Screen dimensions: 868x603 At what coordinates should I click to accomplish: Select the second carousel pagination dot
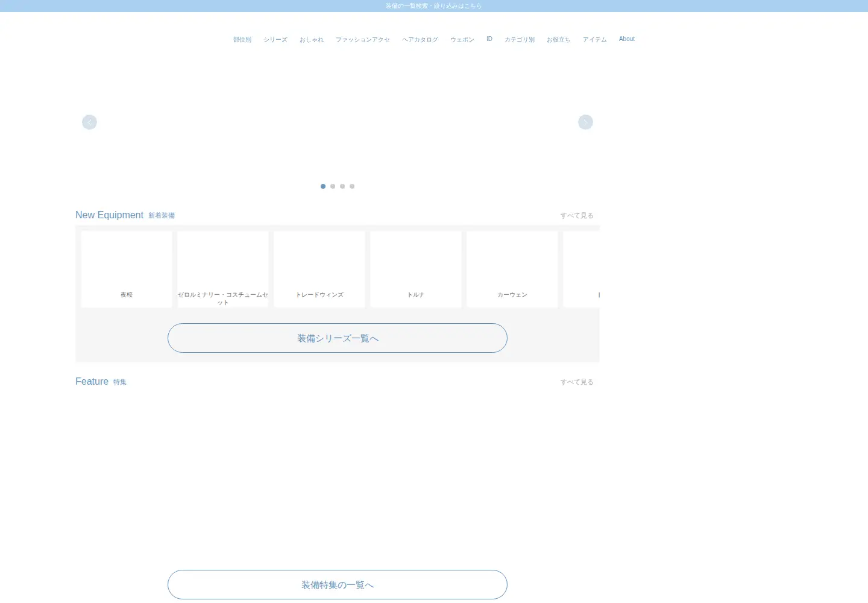(x=333, y=186)
